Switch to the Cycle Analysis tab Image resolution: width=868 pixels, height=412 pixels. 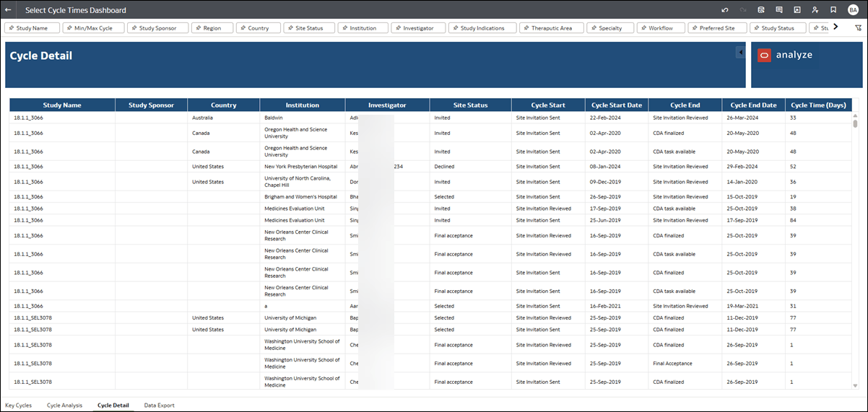(x=64, y=406)
